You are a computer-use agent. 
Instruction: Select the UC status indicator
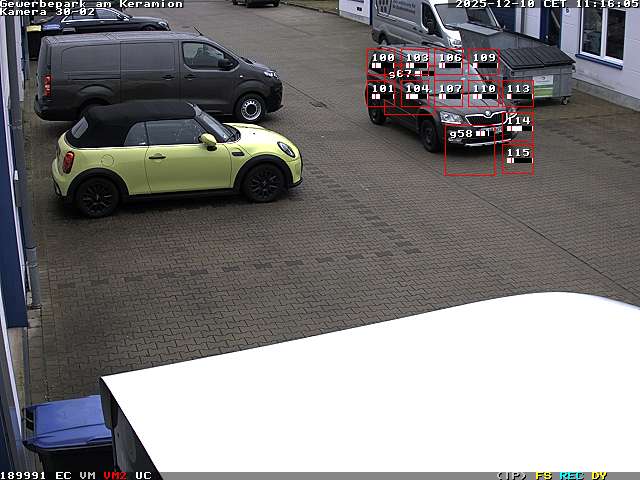pyautogui.click(x=143, y=475)
